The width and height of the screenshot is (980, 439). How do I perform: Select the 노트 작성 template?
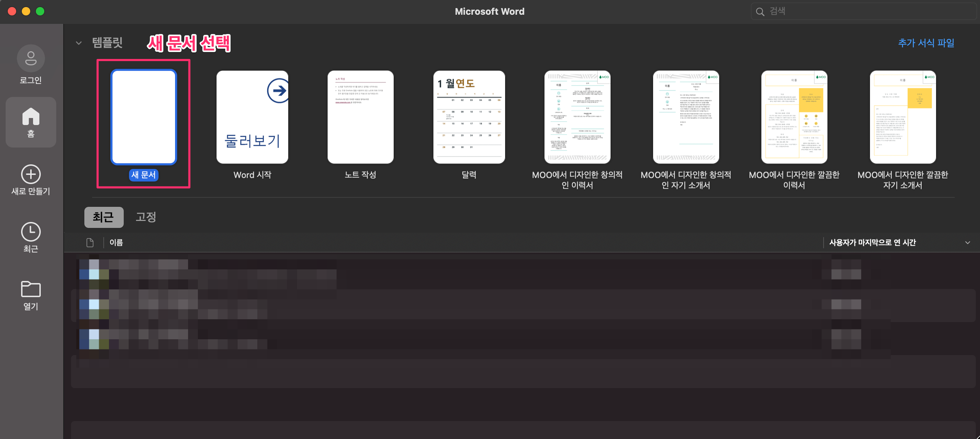(x=360, y=117)
